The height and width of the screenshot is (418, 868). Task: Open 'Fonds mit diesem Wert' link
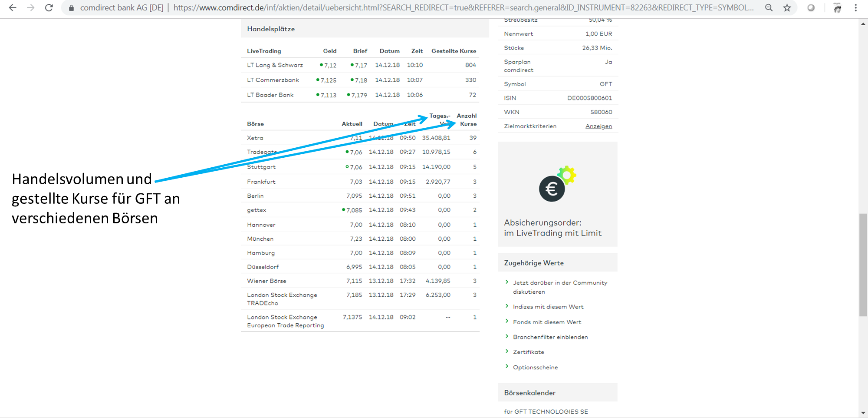(x=547, y=322)
